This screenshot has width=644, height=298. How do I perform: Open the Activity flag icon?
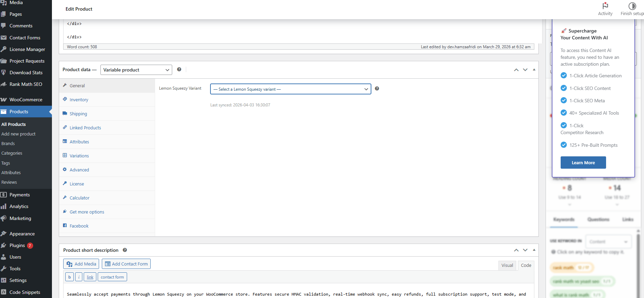click(x=605, y=6)
